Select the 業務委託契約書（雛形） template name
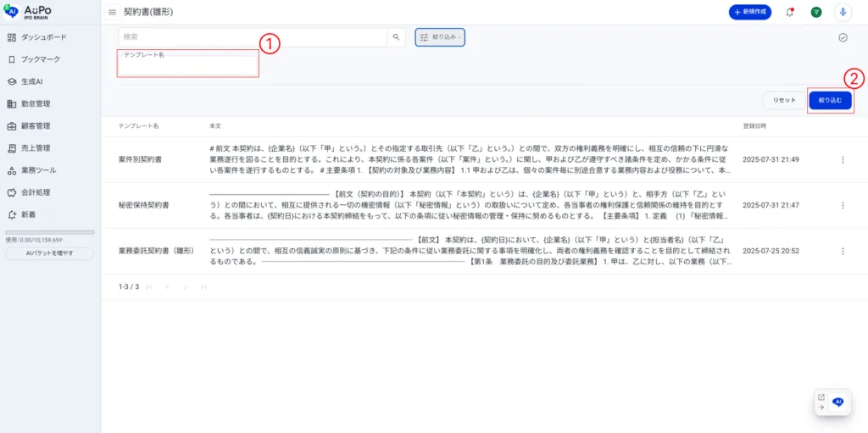868x433 pixels. [x=157, y=251]
